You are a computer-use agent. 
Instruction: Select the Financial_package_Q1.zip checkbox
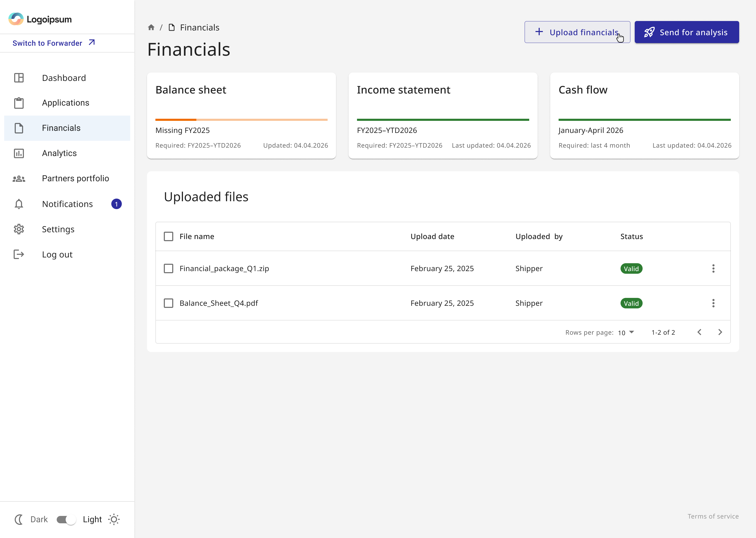pos(169,268)
